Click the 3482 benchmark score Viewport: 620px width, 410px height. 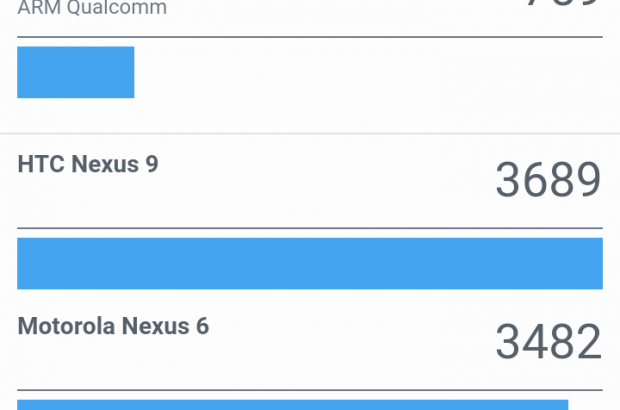[548, 342]
